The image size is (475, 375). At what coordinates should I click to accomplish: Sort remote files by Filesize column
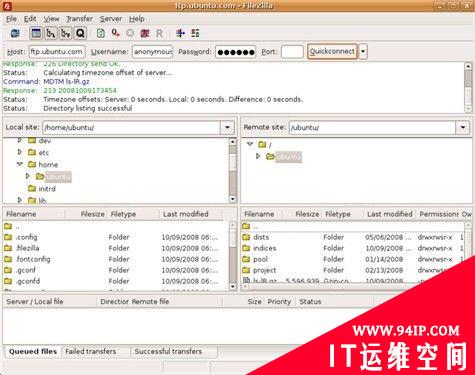(302, 214)
